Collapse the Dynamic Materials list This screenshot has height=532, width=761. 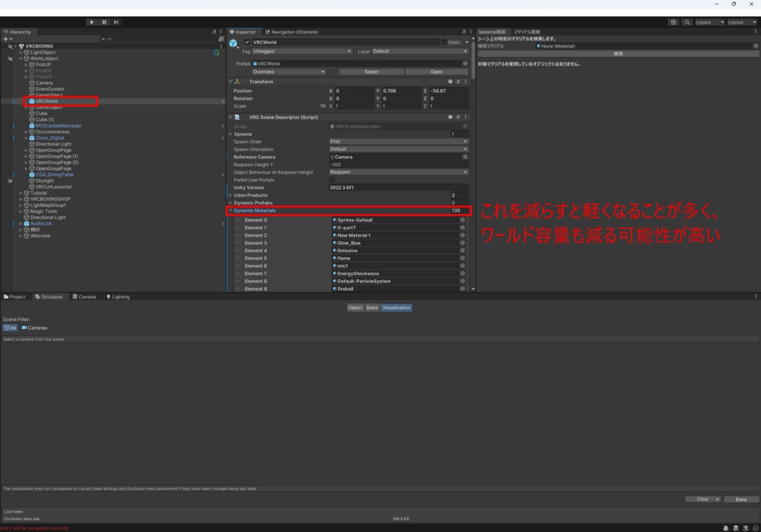coord(230,210)
